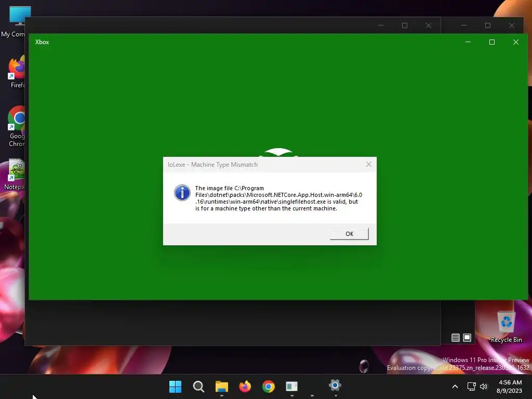Close the lol.exe error dialog
The width and height of the screenshot is (532, 399).
[369, 165]
